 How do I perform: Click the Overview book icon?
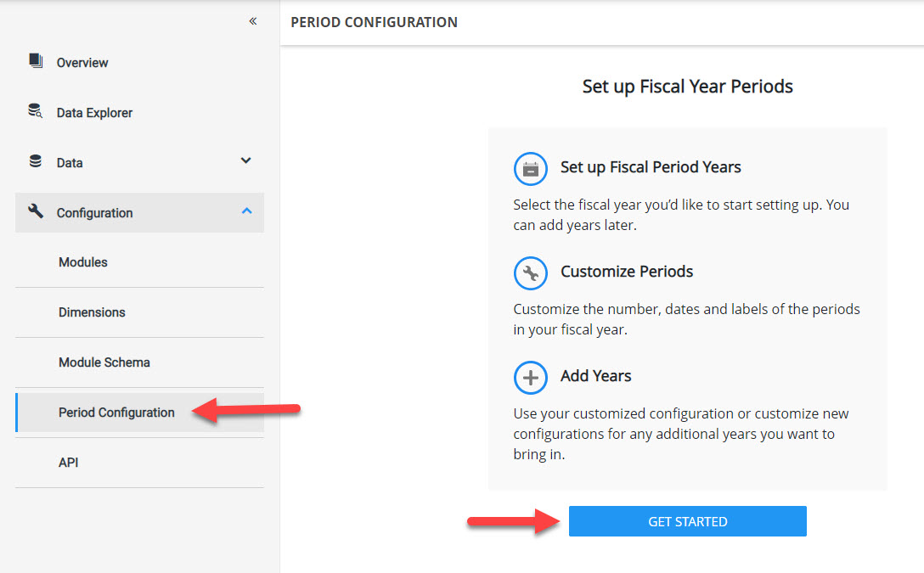point(36,61)
